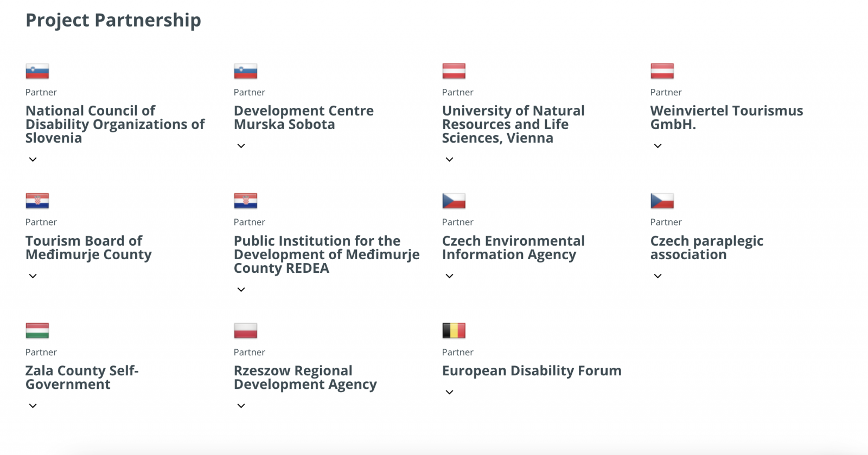Expand Weinviertel Tourismus GmbH. chevron
Screen dimensions: 868x455
coord(658,146)
